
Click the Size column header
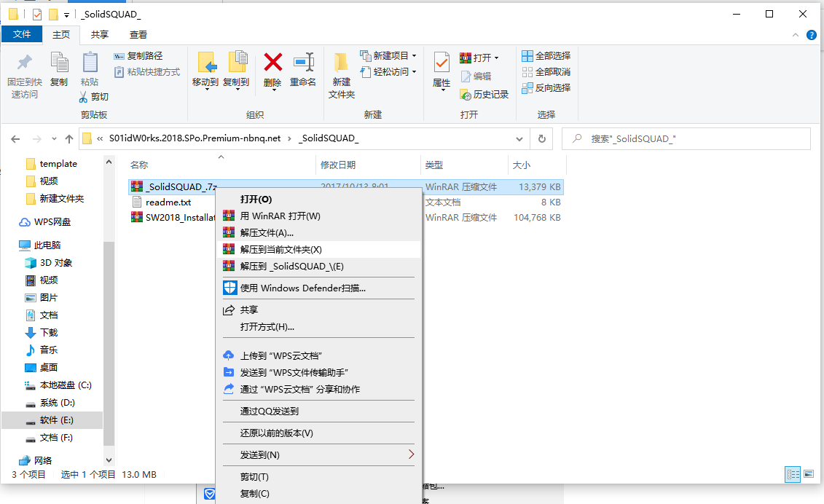click(537, 165)
